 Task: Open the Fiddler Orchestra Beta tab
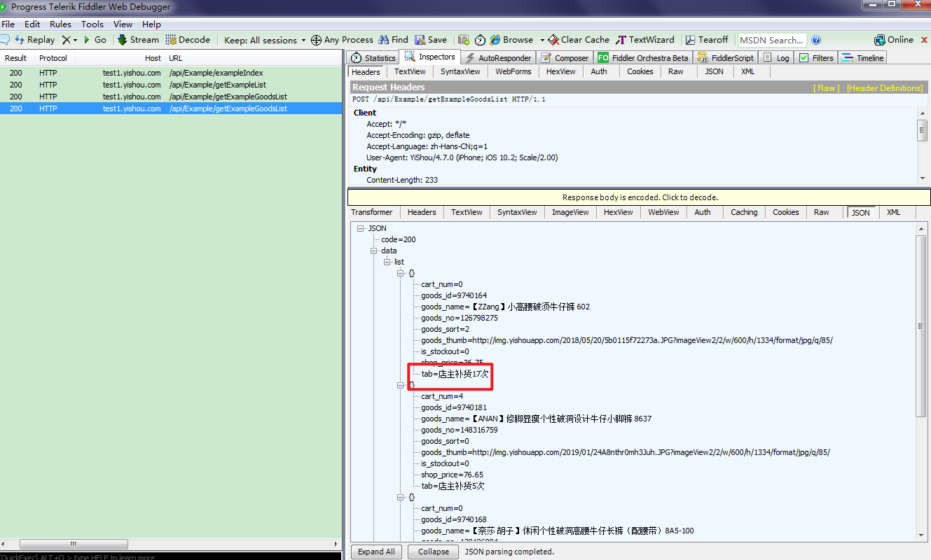click(x=643, y=58)
